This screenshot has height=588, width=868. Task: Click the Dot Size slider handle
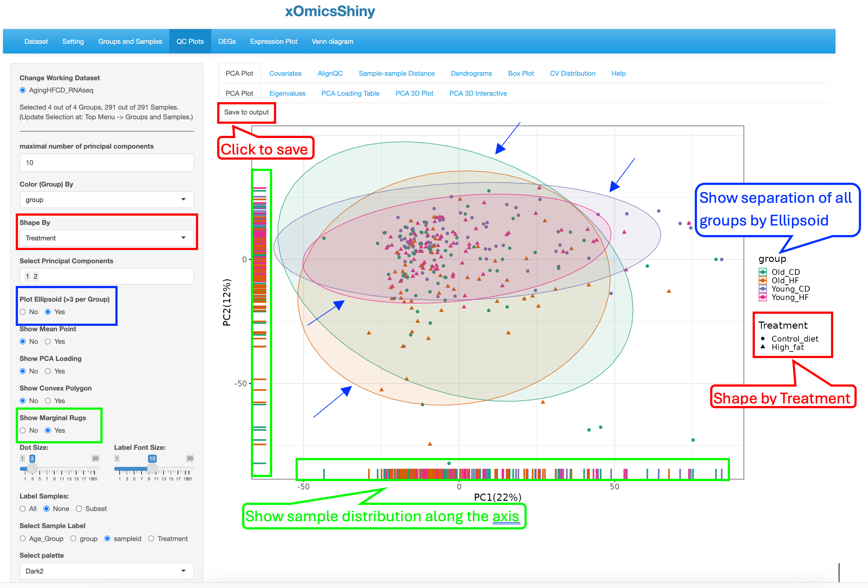[33, 468]
